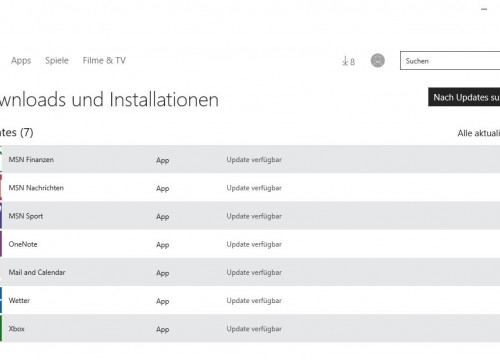Minimize the Store window

click(484, 9)
